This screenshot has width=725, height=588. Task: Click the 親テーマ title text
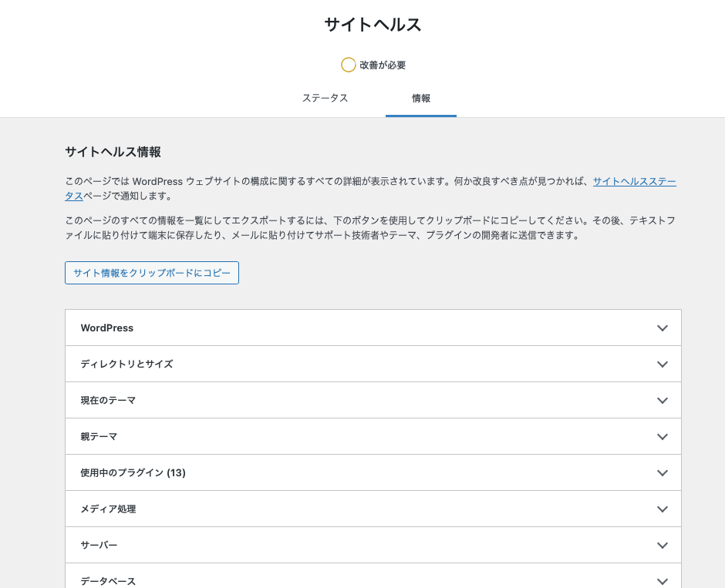(x=99, y=436)
